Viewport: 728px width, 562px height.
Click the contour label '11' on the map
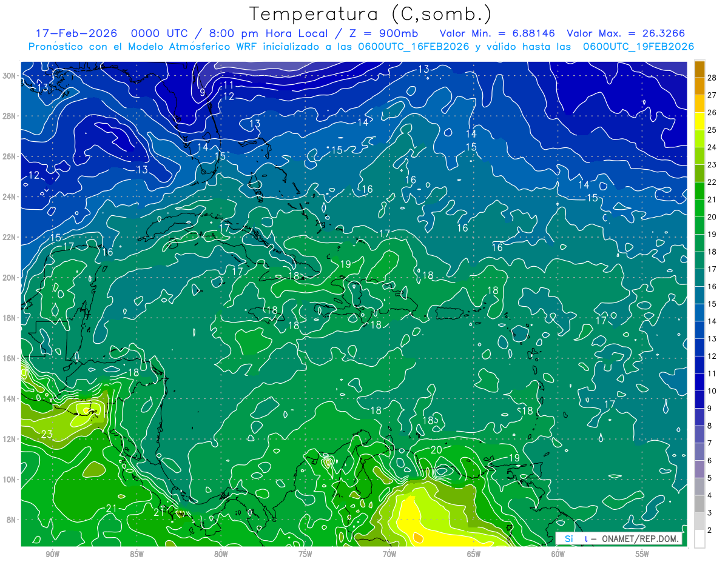tap(229, 85)
